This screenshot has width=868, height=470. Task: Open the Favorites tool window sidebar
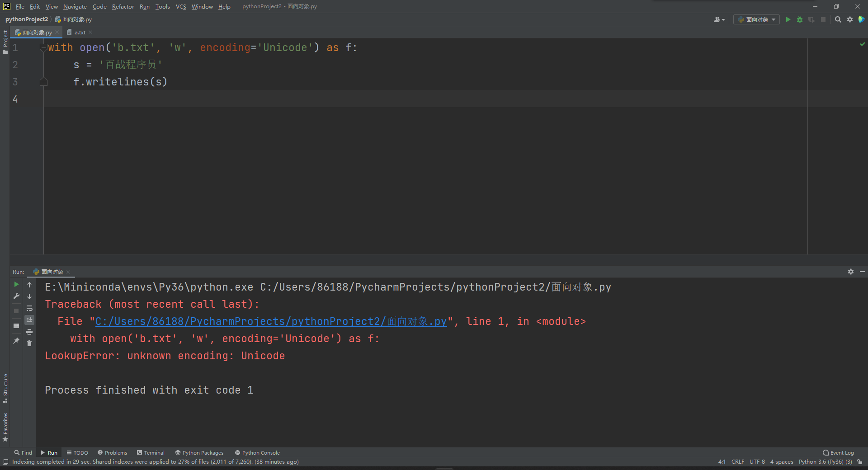pyautogui.click(x=5, y=427)
